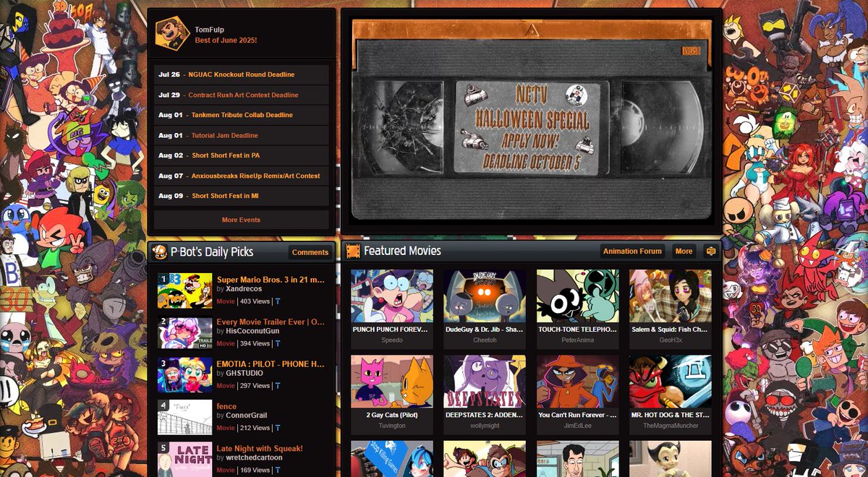This screenshot has height=477, width=868.
Task: Click the 403 Views text
Action: click(255, 301)
